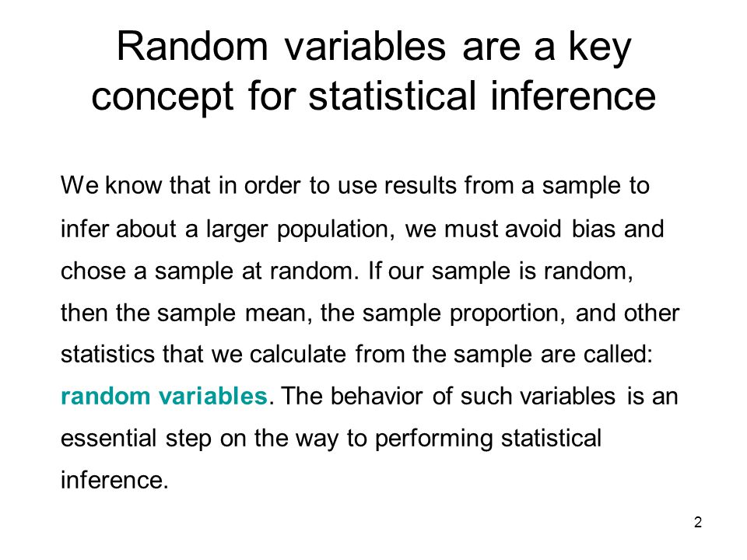The image size is (747, 560).
Task: Click the title's first line "Random variables are a key"
Action: [x=374, y=47]
